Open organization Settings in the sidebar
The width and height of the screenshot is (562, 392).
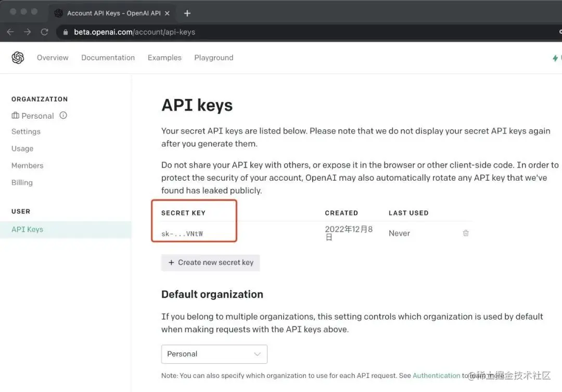coord(26,132)
